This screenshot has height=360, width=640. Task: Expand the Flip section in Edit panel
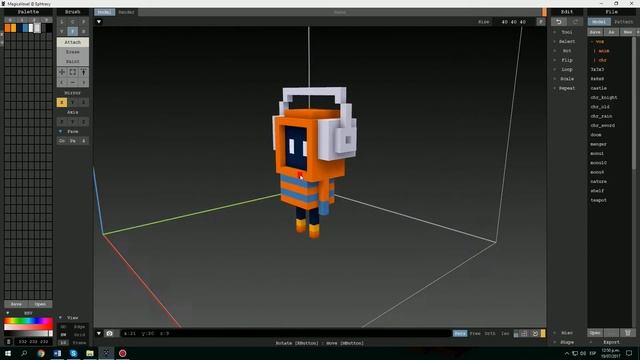click(x=567, y=60)
